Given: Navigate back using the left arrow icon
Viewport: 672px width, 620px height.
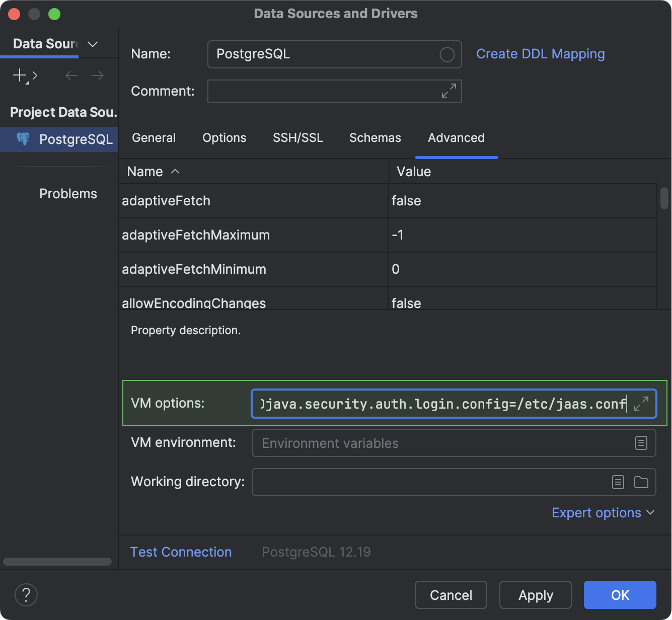Looking at the screenshot, I should (71, 75).
